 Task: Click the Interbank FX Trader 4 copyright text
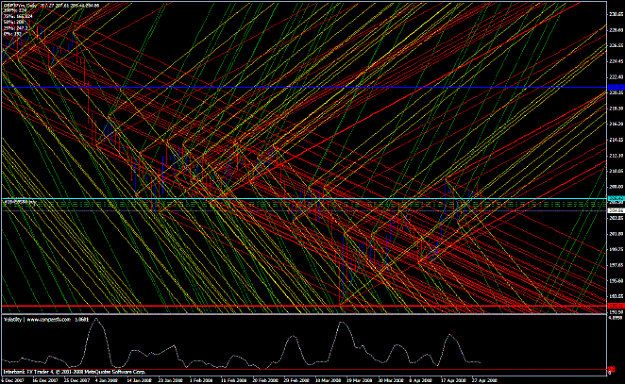(74, 372)
